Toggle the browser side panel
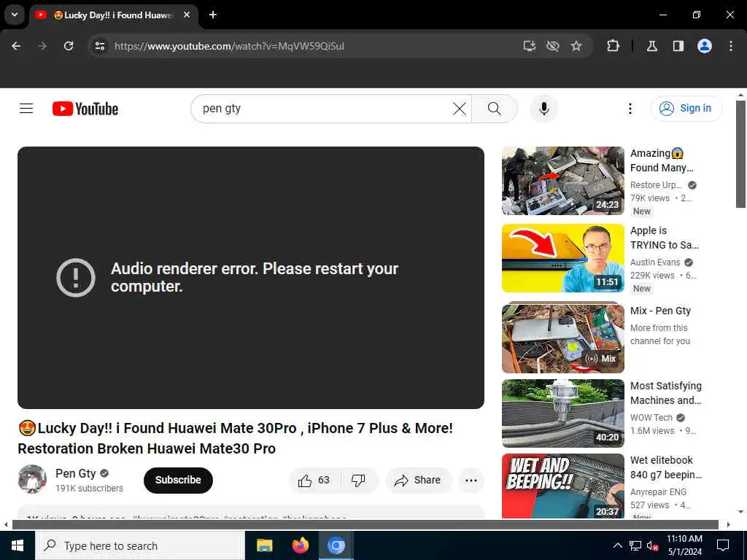The height and width of the screenshot is (560, 747). pyautogui.click(x=678, y=46)
